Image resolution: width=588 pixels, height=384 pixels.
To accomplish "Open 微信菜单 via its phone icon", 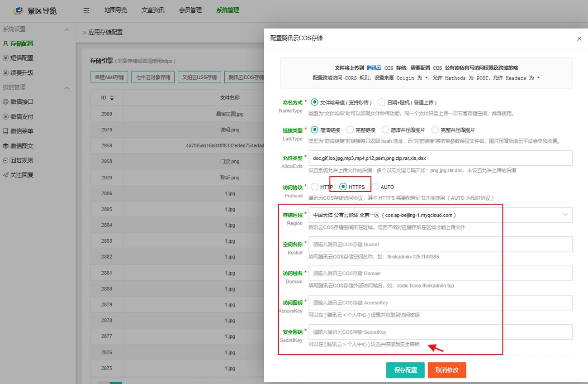I will (5, 131).
